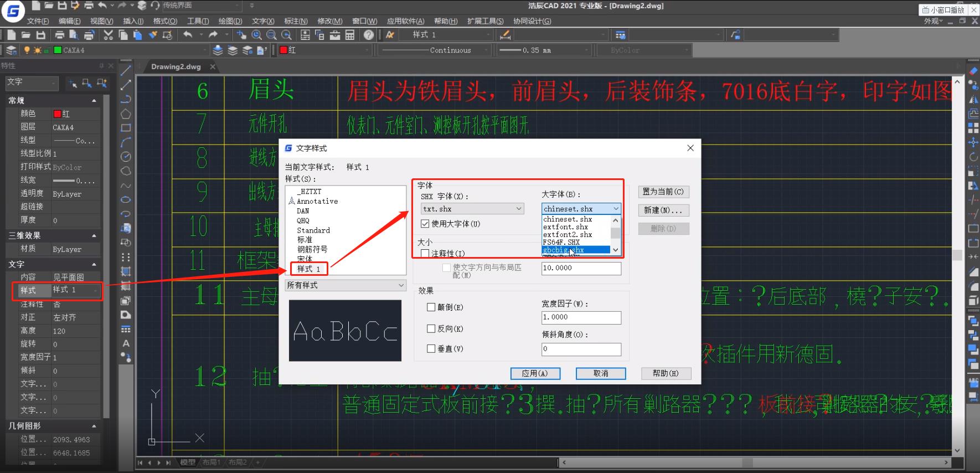Screen dimensions: 980x473
Task: Open the Continuous linetype dropdown
Action: [434, 50]
